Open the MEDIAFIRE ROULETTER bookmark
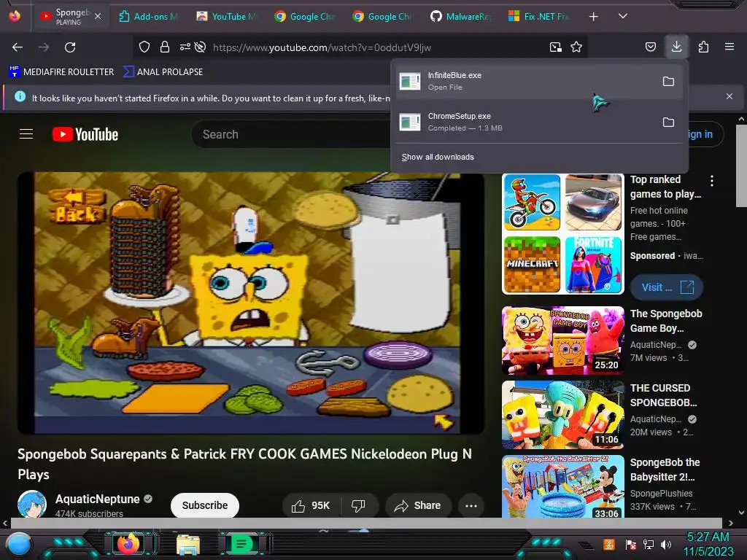This screenshot has height=560, width=747. coord(61,72)
